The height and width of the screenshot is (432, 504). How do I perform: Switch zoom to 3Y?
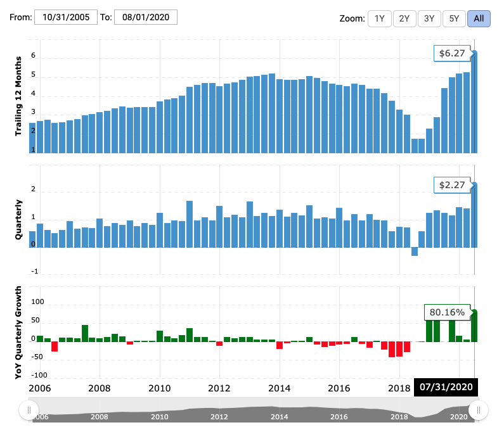pyautogui.click(x=429, y=18)
